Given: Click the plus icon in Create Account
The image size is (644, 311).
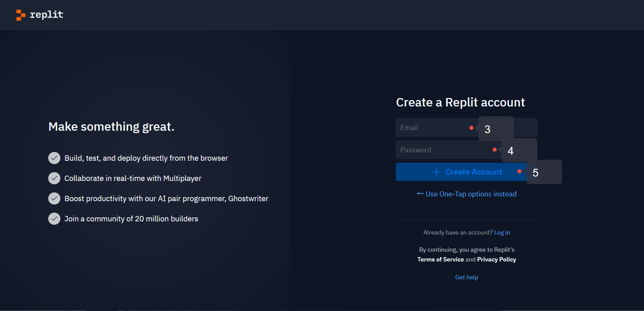Looking at the screenshot, I should click(436, 172).
